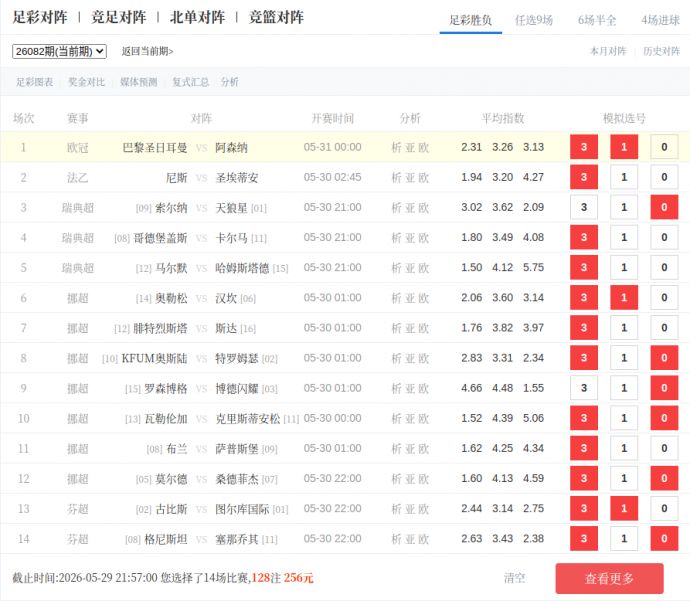Deselect away win 0 for match 8
690x601 pixels.
point(664,358)
